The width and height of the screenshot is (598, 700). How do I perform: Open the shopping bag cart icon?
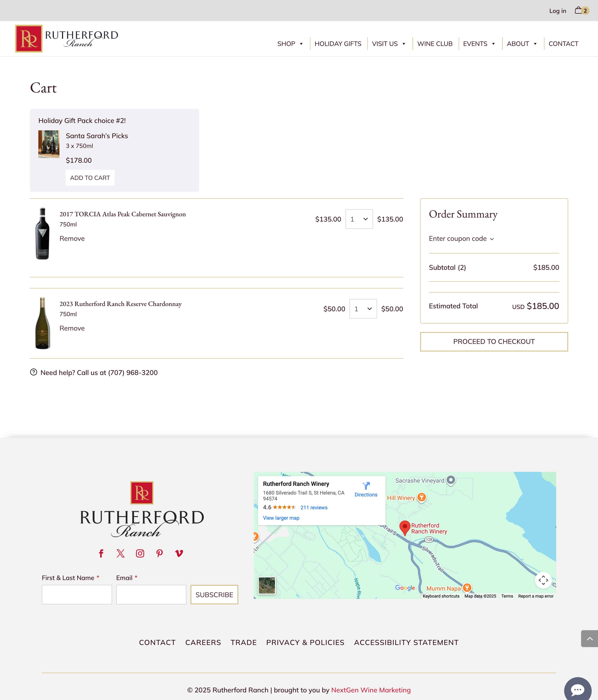click(579, 10)
